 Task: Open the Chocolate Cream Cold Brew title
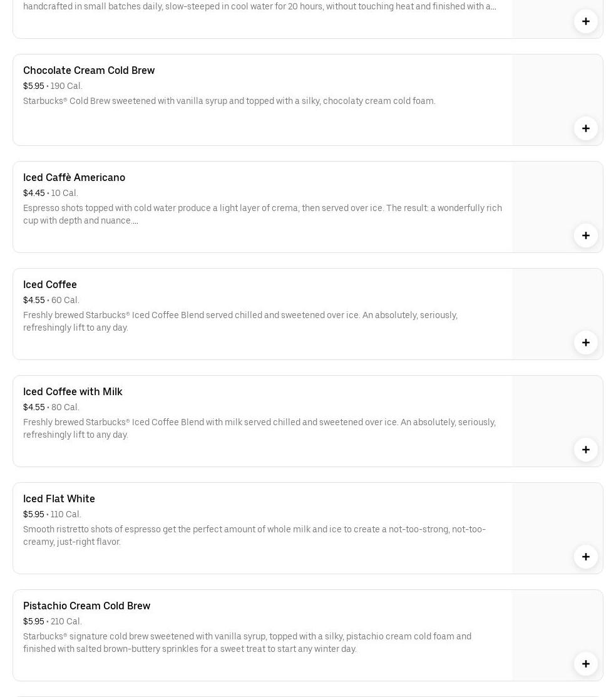click(89, 70)
